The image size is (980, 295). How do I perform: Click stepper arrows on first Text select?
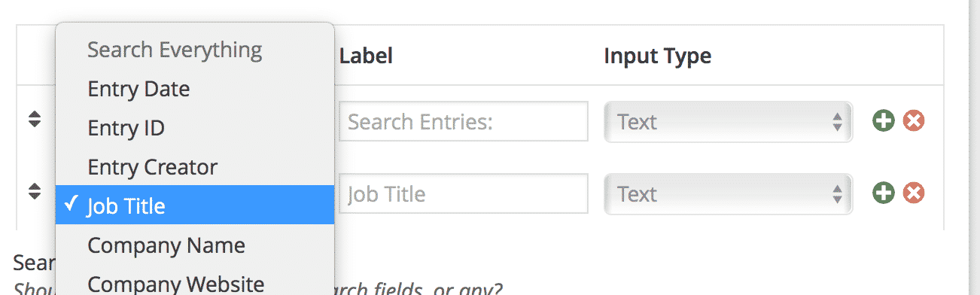tap(836, 122)
